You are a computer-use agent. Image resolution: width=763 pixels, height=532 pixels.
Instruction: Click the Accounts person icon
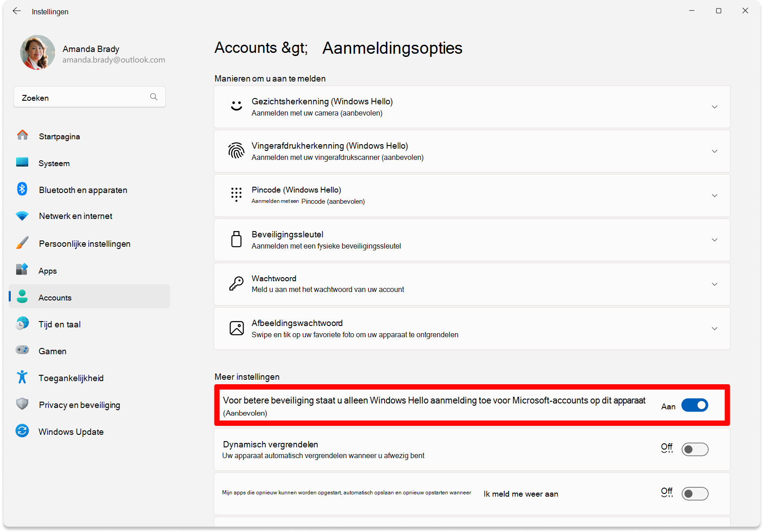pyautogui.click(x=22, y=296)
